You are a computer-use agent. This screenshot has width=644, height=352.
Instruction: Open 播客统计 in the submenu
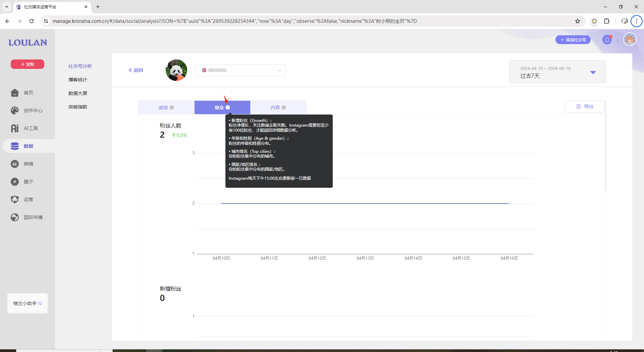(x=77, y=80)
